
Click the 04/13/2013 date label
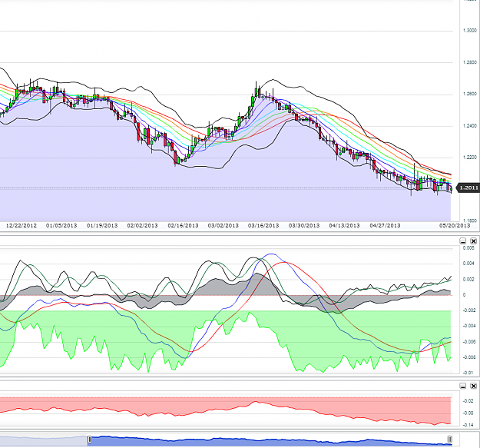click(344, 226)
